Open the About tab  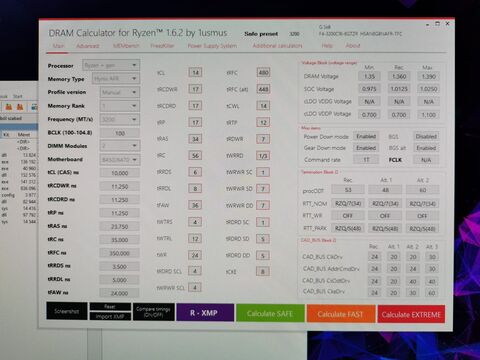click(353, 46)
